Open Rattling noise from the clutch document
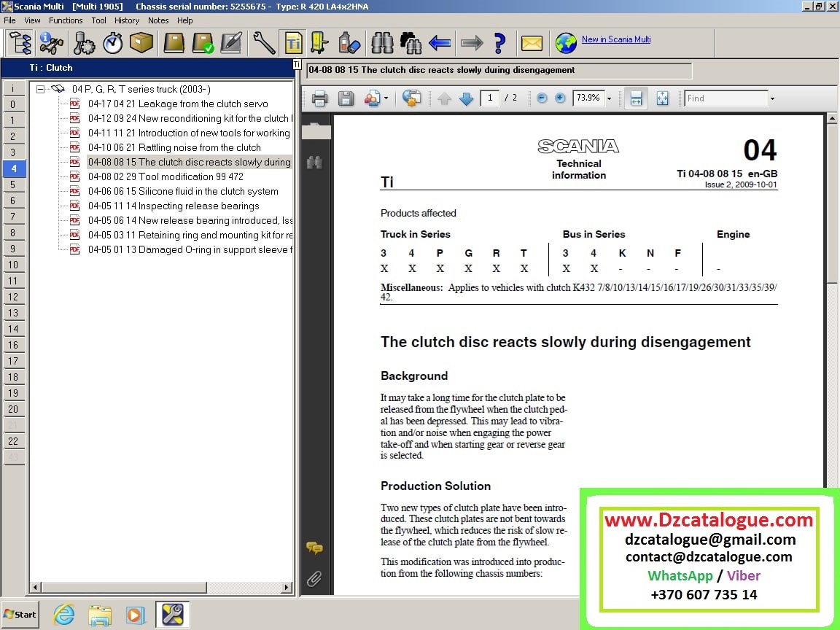The height and width of the screenshot is (630, 840). (175, 148)
